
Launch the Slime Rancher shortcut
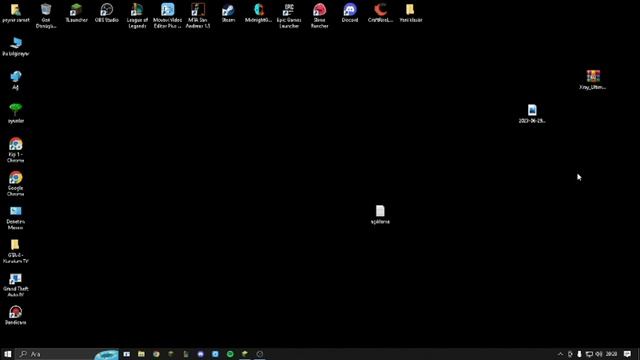click(x=320, y=16)
